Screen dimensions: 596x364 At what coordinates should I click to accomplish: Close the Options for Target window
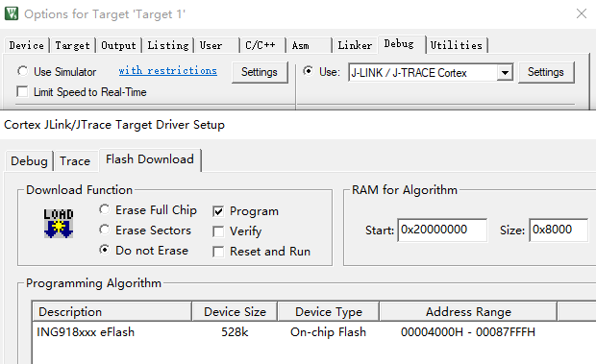coord(582,13)
